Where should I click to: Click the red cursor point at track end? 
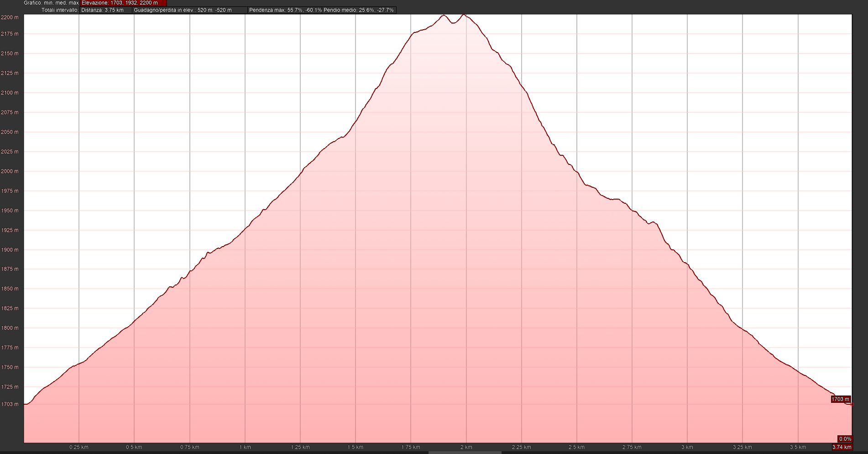point(851,404)
